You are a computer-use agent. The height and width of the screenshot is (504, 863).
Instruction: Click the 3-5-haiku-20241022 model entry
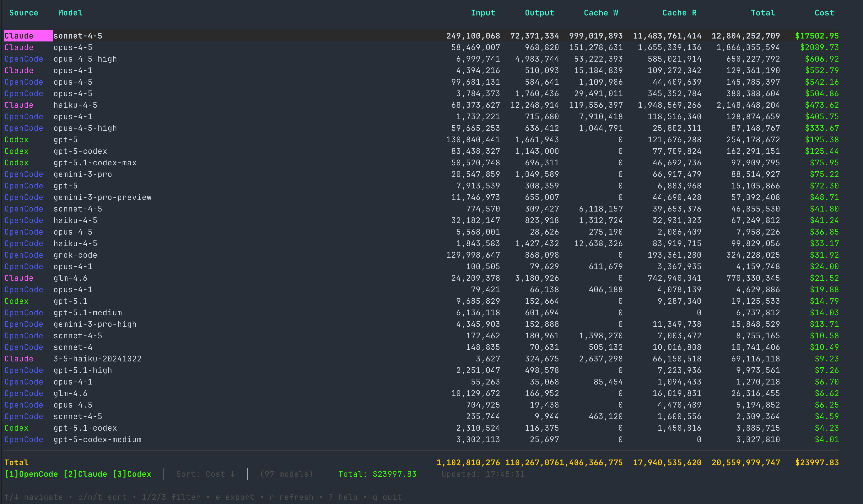97,359
